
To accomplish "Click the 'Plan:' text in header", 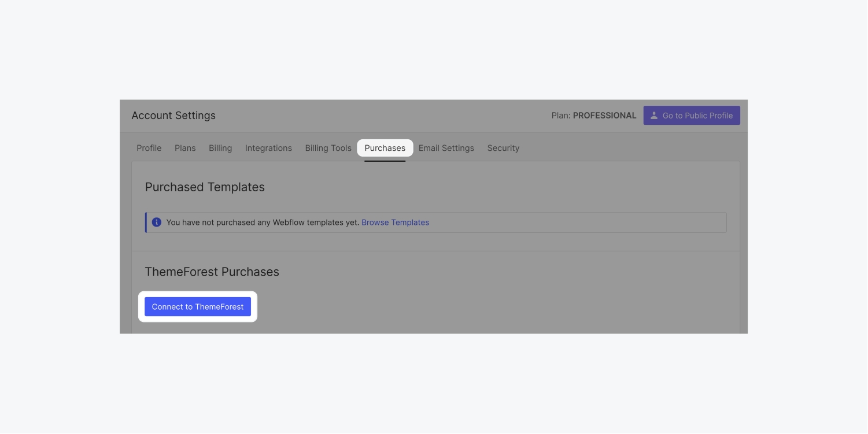I will [561, 116].
